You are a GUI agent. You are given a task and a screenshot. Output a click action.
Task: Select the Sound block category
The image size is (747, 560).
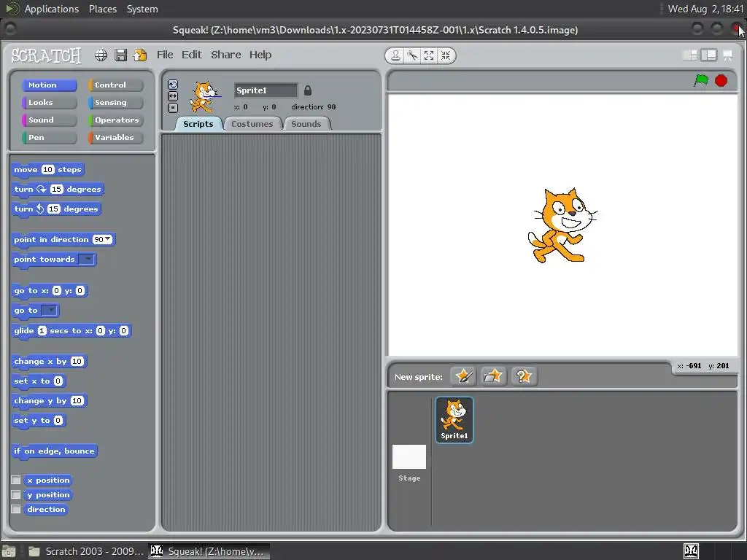pyautogui.click(x=49, y=120)
